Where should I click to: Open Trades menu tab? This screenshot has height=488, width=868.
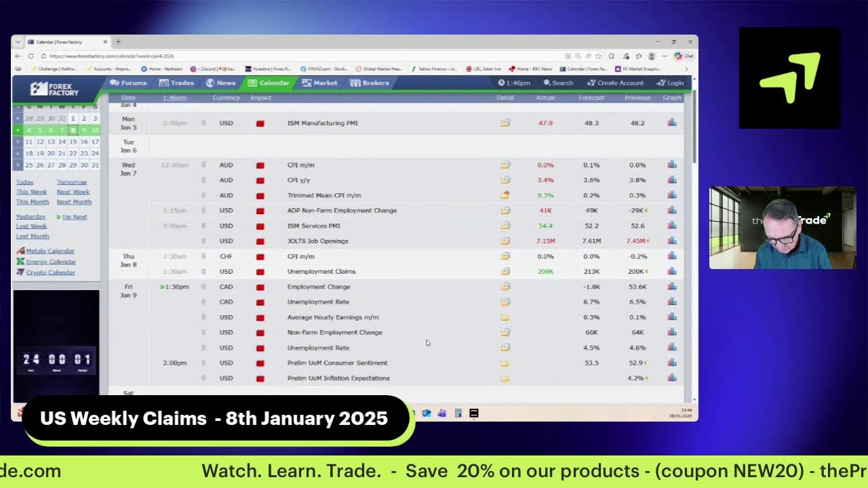click(x=176, y=83)
